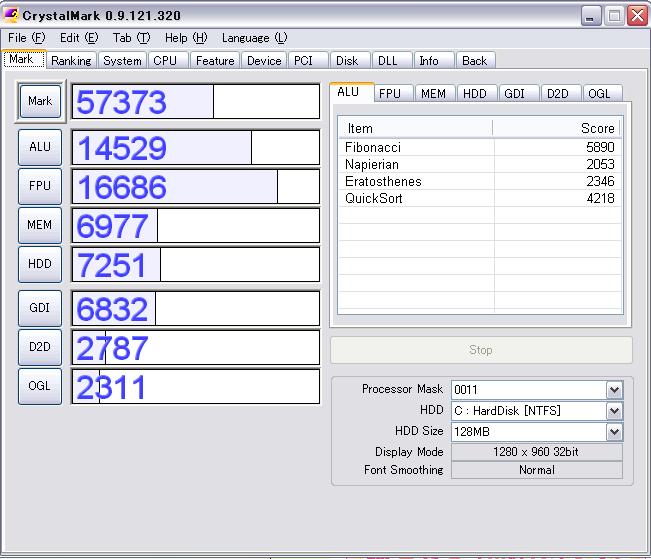Image resolution: width=651 pixels, height=559 pixels.
Task: Open the HDD Size dropdown
Action: point(537,432)
